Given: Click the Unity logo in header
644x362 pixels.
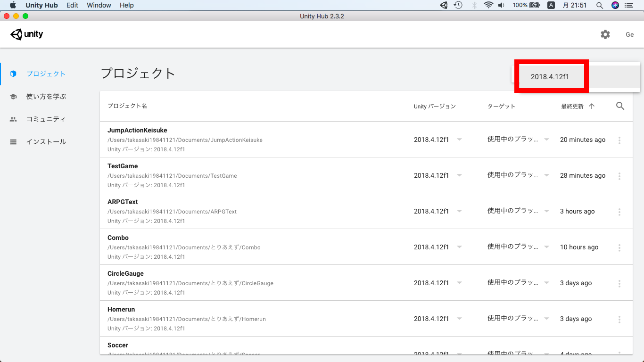Looking at the screenshot, I should 27,34.
